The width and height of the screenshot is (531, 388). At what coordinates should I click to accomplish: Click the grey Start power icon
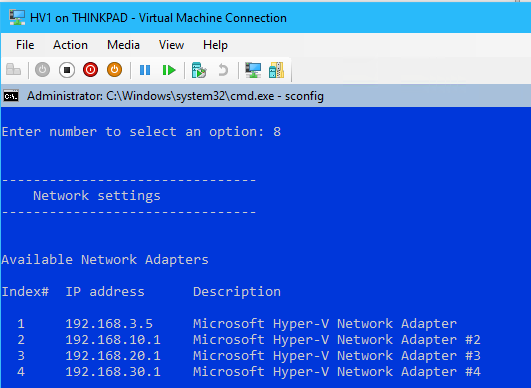pyautogui.click(x=42, y=70)
